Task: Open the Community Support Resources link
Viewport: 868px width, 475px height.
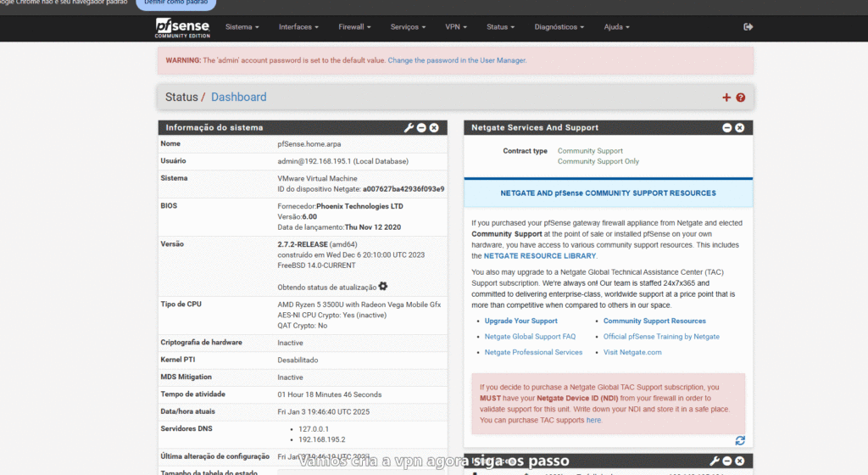Action: 654,321
